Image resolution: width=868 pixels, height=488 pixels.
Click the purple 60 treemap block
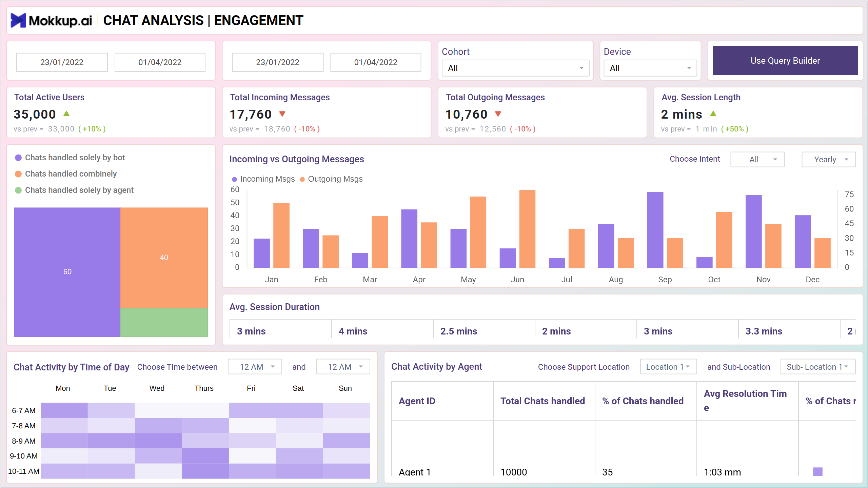pos(67,272)
